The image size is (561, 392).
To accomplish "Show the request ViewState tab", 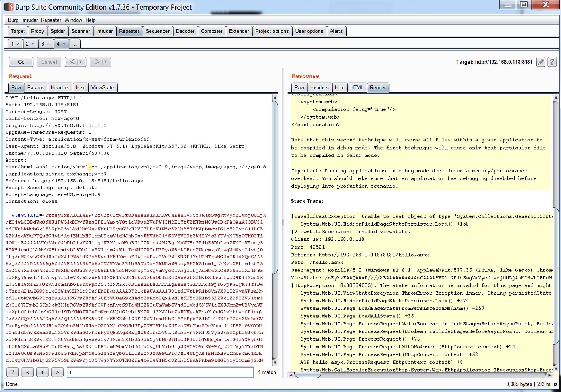I will pos(103,87).
